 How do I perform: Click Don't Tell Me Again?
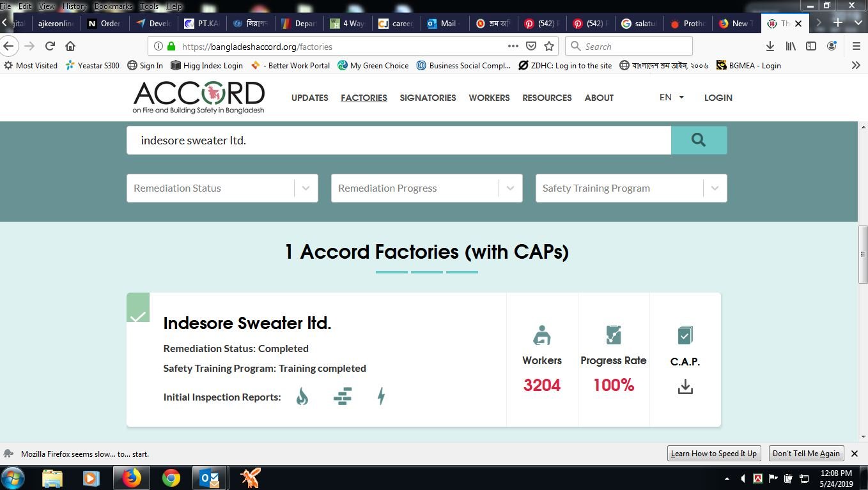[806, 454]
